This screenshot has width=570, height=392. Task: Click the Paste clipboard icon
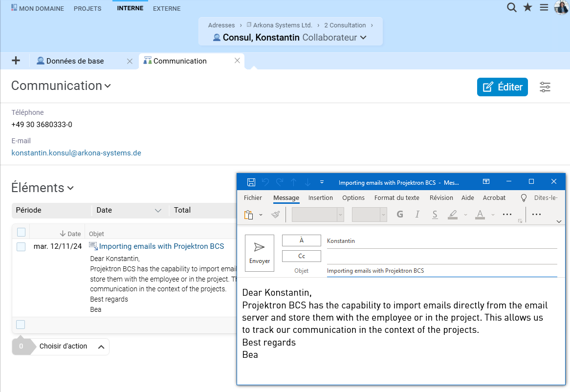click(249, 215)
